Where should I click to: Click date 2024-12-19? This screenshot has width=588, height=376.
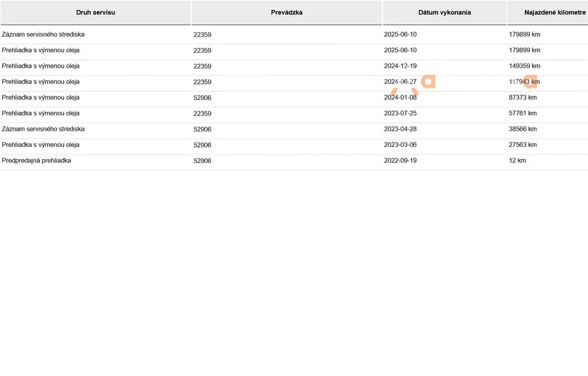pos(400,66)
